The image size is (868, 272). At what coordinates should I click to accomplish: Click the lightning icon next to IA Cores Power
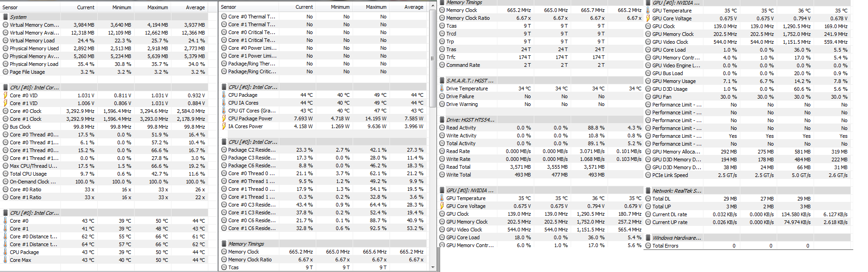[224, 126]
